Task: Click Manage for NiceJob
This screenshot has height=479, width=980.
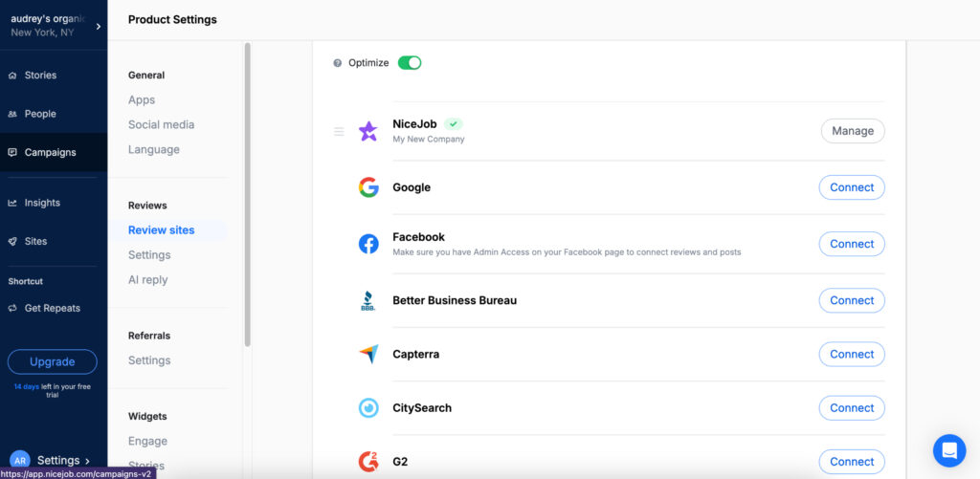Action: click(x=853, y=131)
